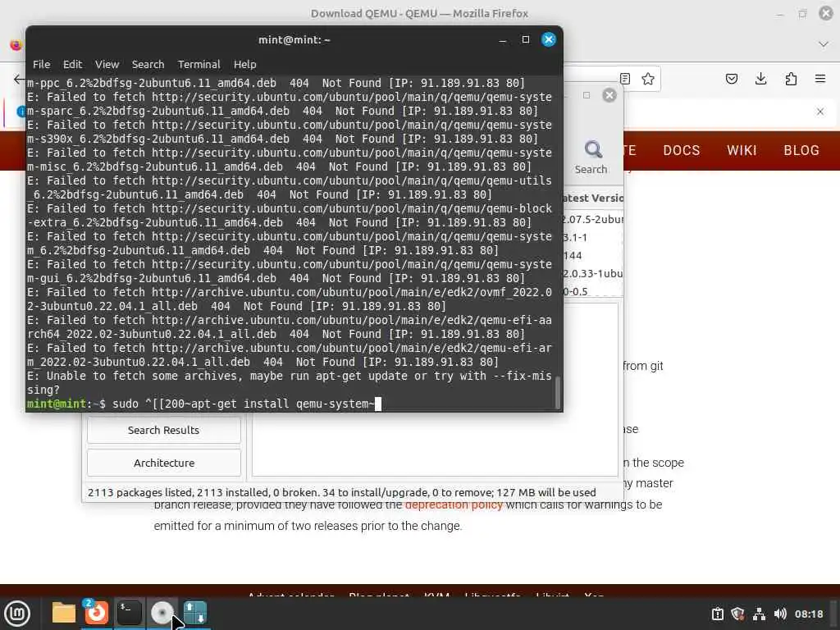Maximize the terminal window
The height and width of the screenshot is (630, 840).
pyautogui.click(x=526, y=39)
